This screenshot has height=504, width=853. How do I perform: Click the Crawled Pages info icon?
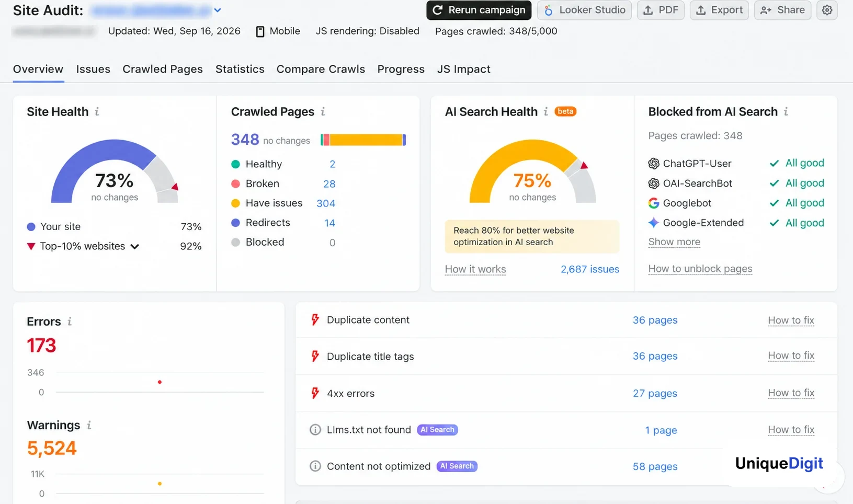click(x=323, y=111)
